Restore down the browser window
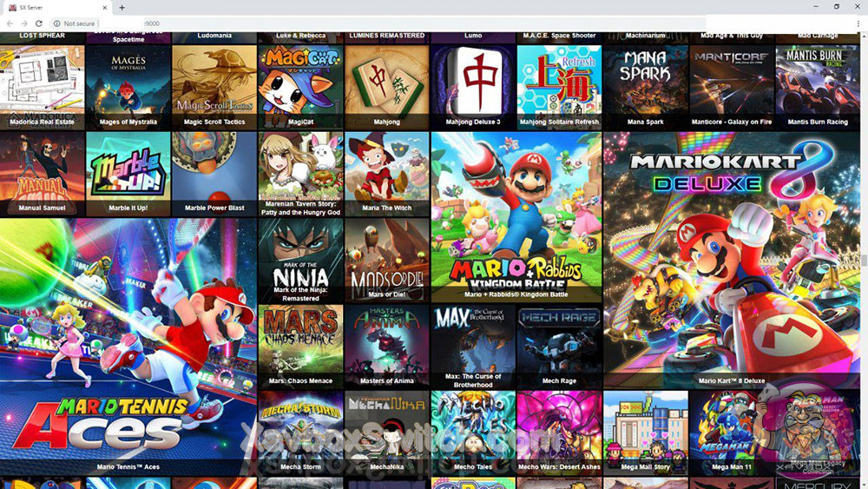 pyautogui.click(x=837, y=7)
